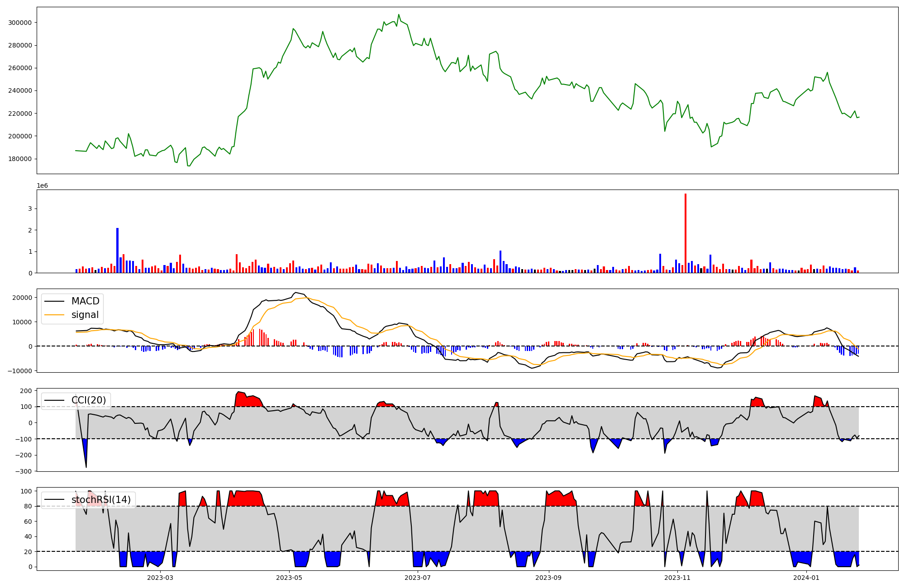Click the 1e6 volume scale label
This screenshot has height=588, width=905.
coord(42,186)
